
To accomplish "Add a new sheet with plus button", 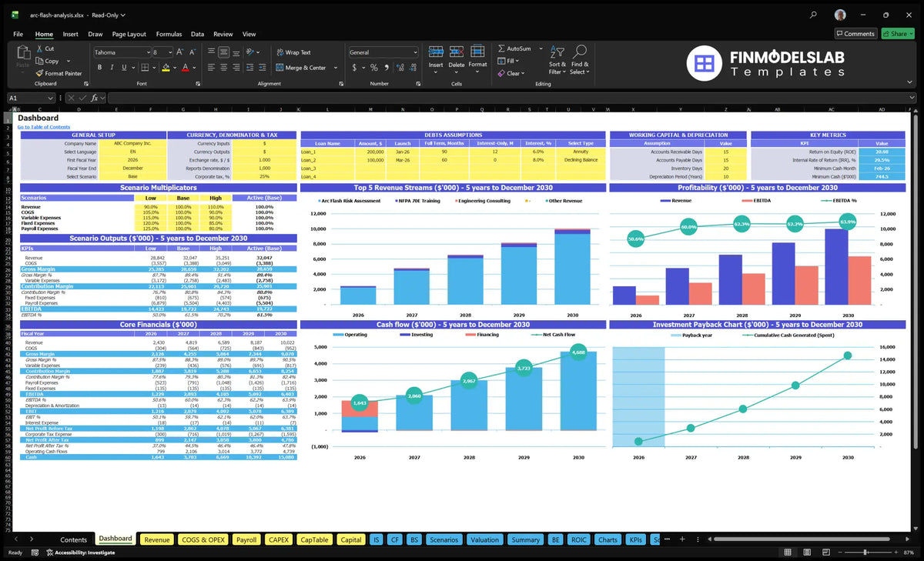I will coord(681,539).
